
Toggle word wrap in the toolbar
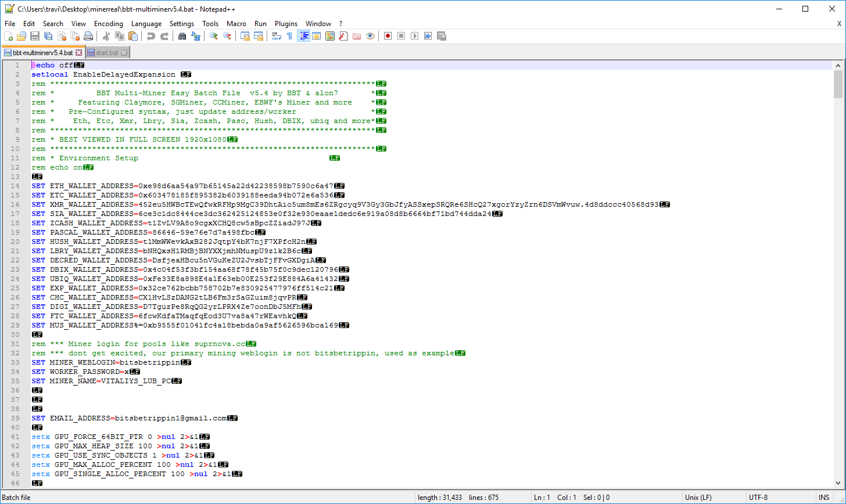[x=276, y=36]
